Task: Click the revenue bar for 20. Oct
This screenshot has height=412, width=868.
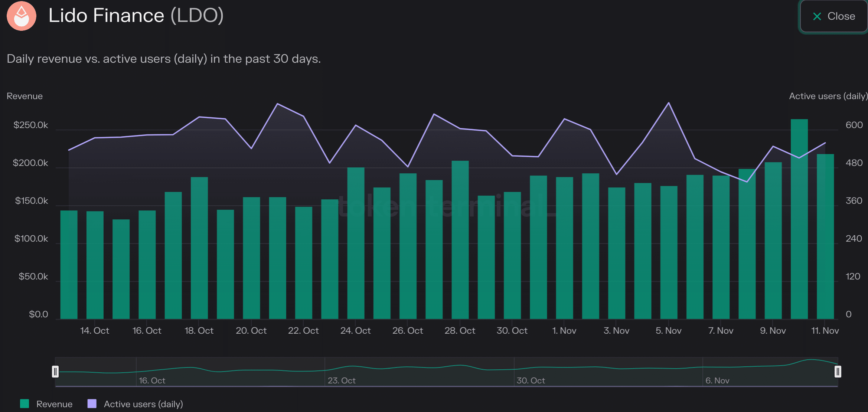Action: pos(251,258)
